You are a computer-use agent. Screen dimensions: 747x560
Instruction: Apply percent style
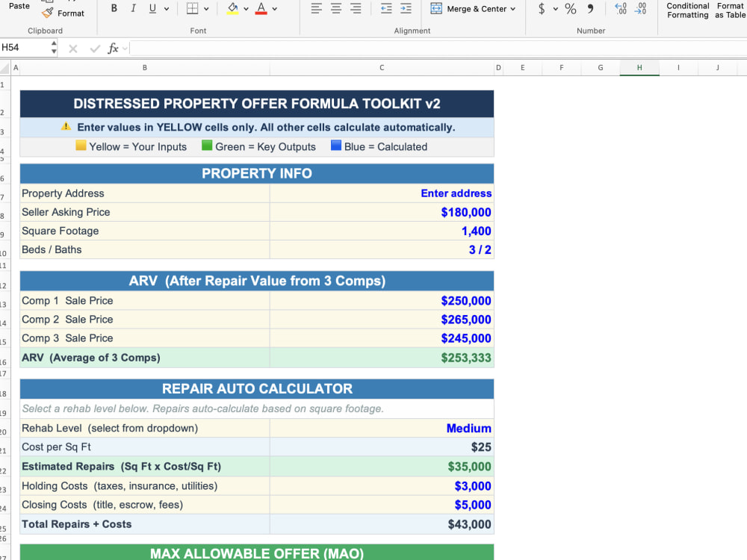pos(571,8)
